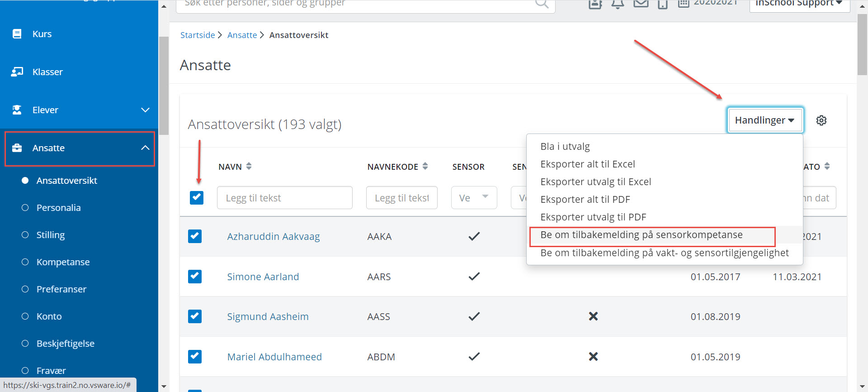Open Fravær in sidebar
This screenshot has height=392, width=868.
point(51,370)
